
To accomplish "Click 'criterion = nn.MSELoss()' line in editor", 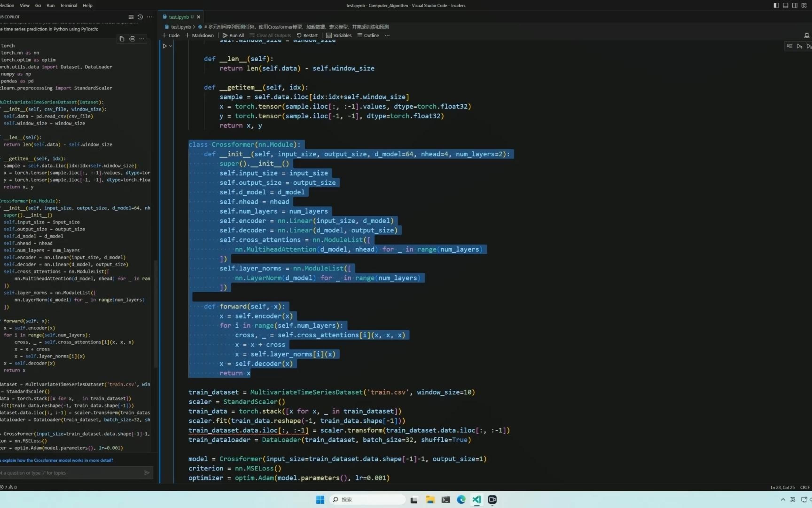I will coord(235,468).
